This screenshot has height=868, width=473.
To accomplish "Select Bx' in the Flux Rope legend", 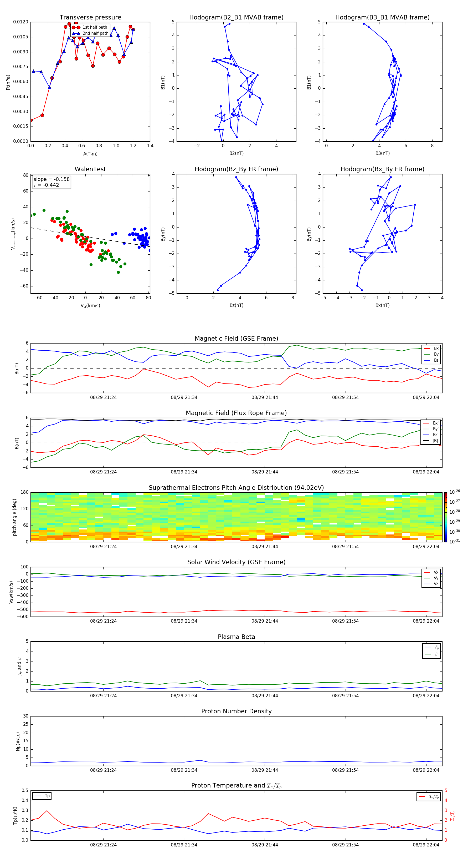I will 431,423.
